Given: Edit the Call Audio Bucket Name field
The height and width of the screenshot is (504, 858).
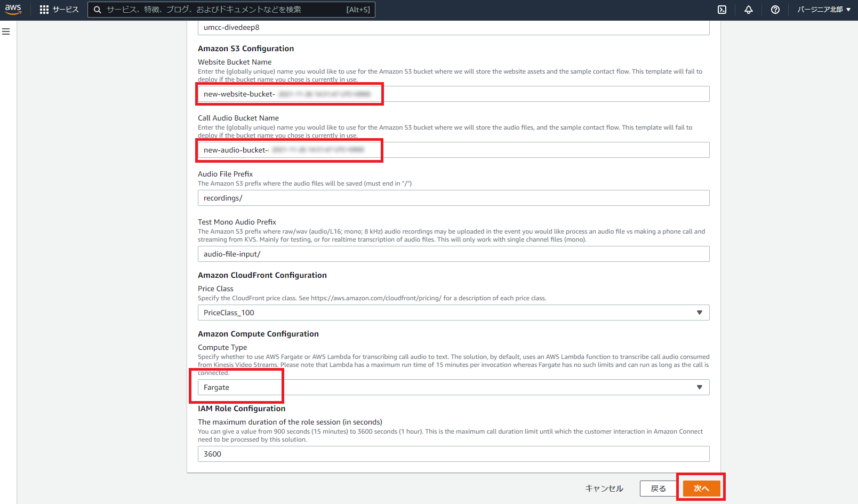Looking at the screenshot, I should point(453,150).
